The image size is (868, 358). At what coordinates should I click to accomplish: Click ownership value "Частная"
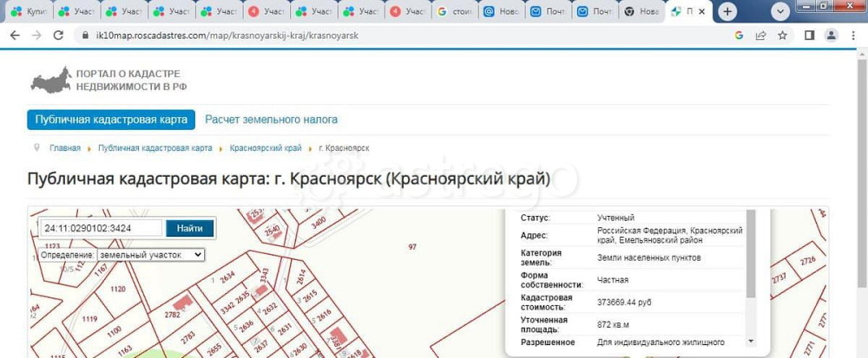point(613,280)
